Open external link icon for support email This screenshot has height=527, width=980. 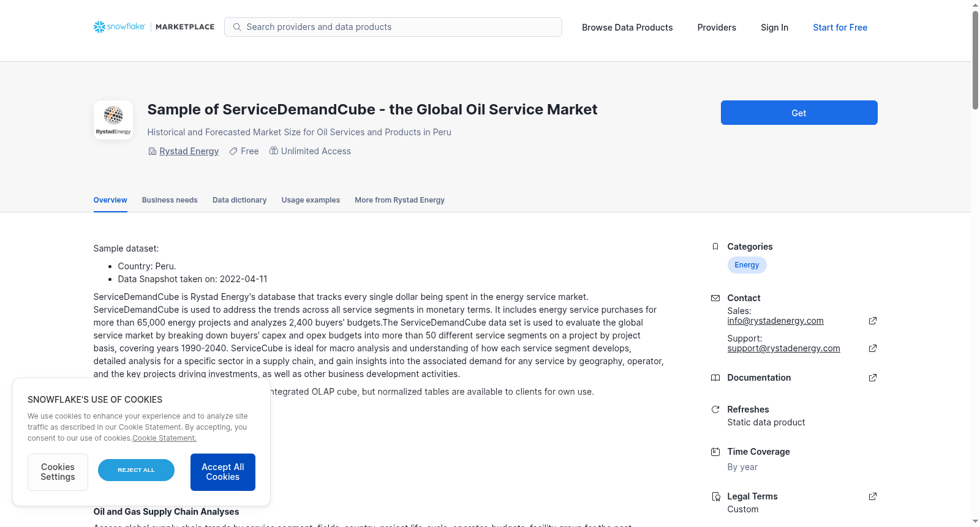click(873, 348)
